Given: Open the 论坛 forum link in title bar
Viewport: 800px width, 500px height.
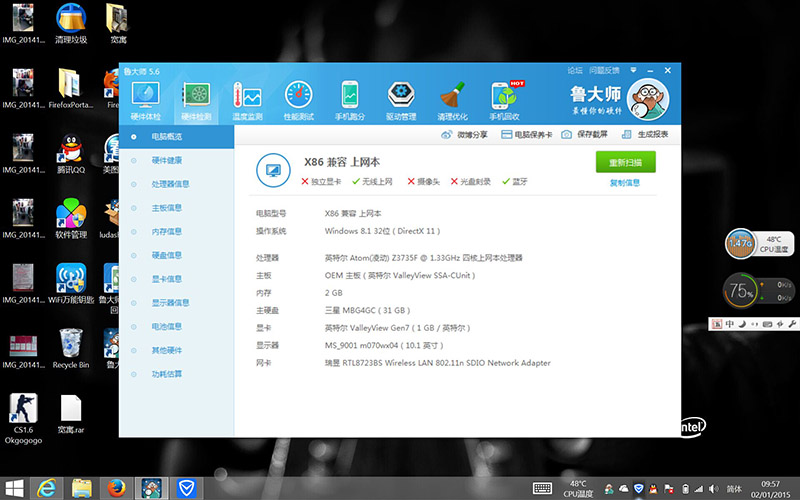Looking at the screenshot, I should click(575, 71).
